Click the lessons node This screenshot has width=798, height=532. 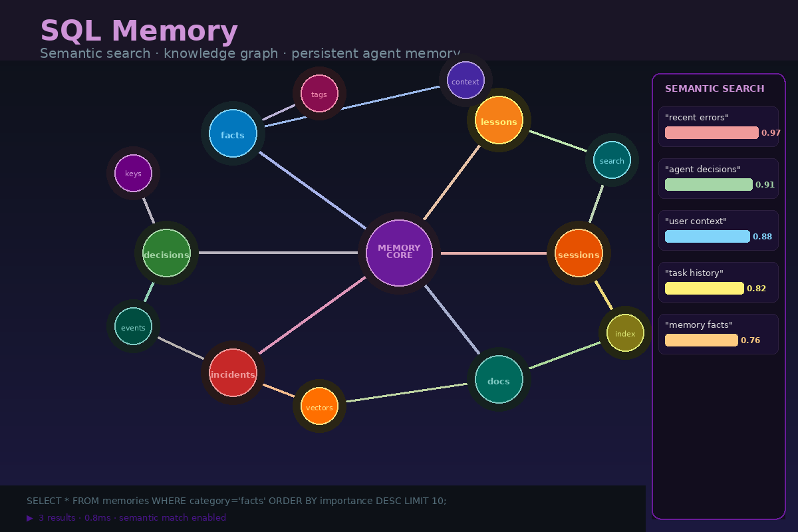[498, 122]
